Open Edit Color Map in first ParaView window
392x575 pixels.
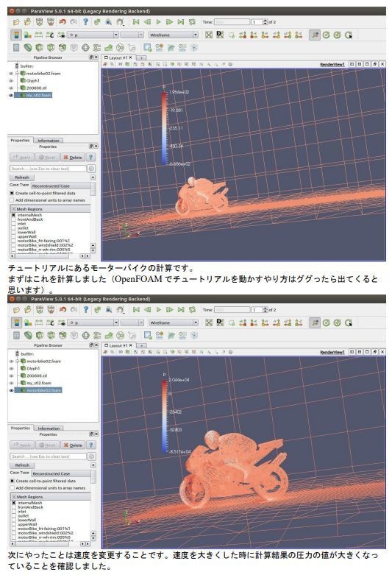(x=27, y=35)
